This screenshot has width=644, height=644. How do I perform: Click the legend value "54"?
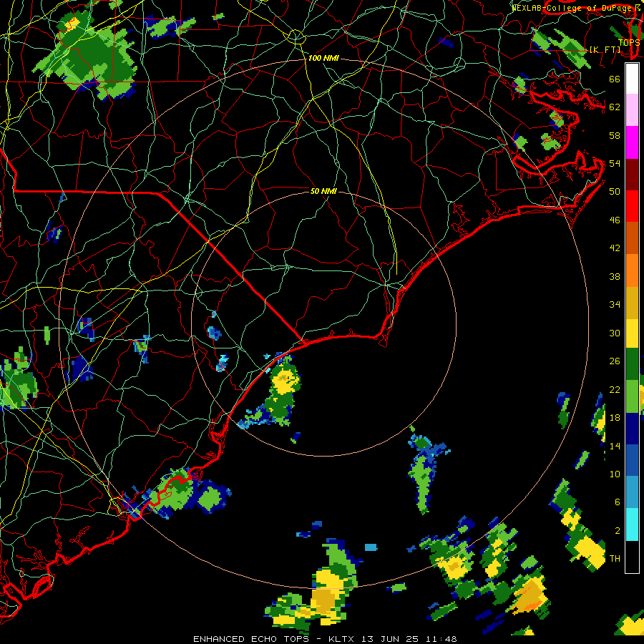pyautogui.click(x=615, y=163)
